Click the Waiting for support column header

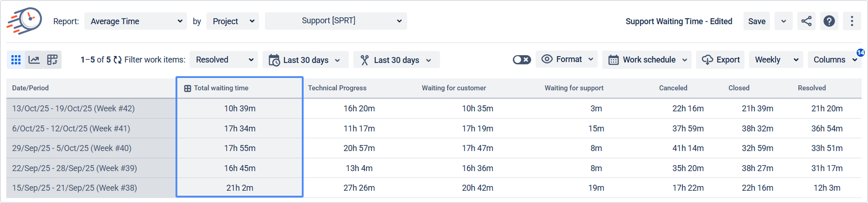[x=574, y=88]
